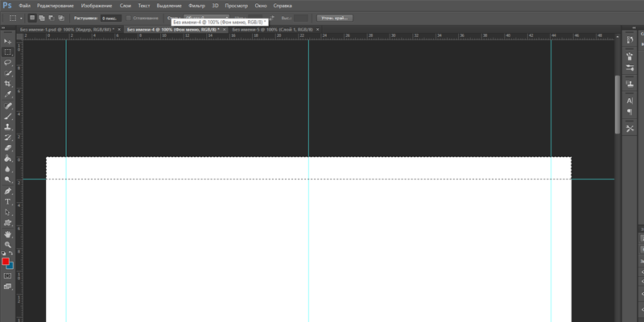Open the Character panel icon on right

click(x=630, y=100)
